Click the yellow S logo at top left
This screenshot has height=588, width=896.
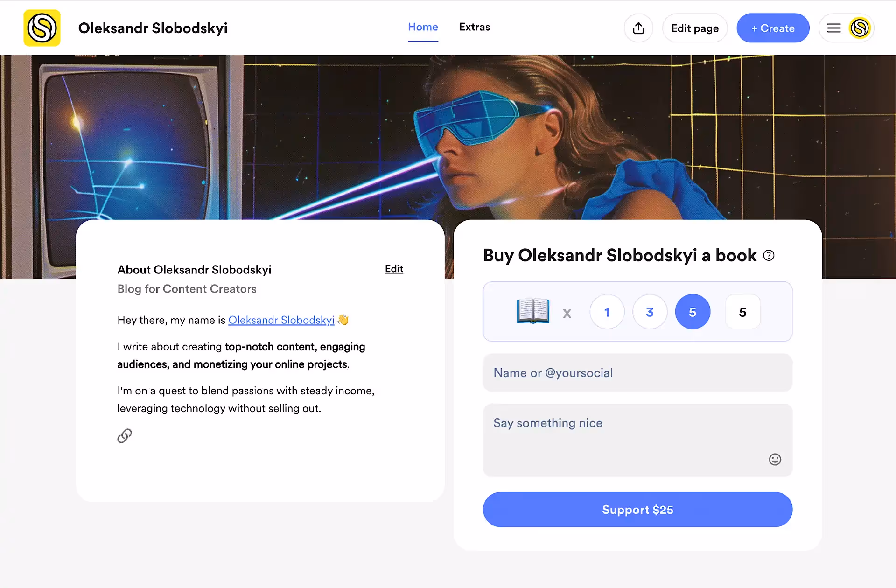(x=42, y=28)
